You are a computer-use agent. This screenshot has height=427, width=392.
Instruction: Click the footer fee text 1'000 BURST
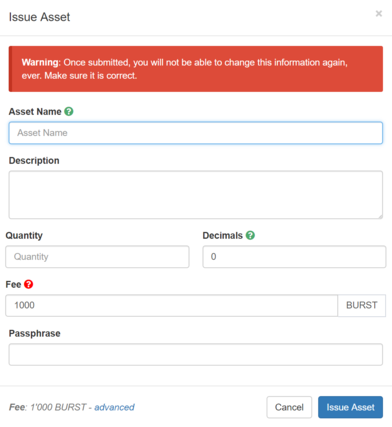point(58,407)
